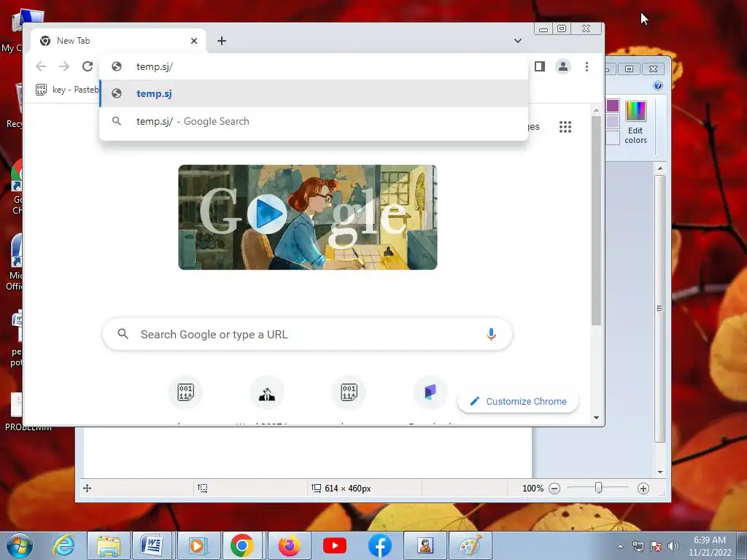Click the Paint zoom slider handle
Screen dimensions: 747x560
tap(598, 488)
